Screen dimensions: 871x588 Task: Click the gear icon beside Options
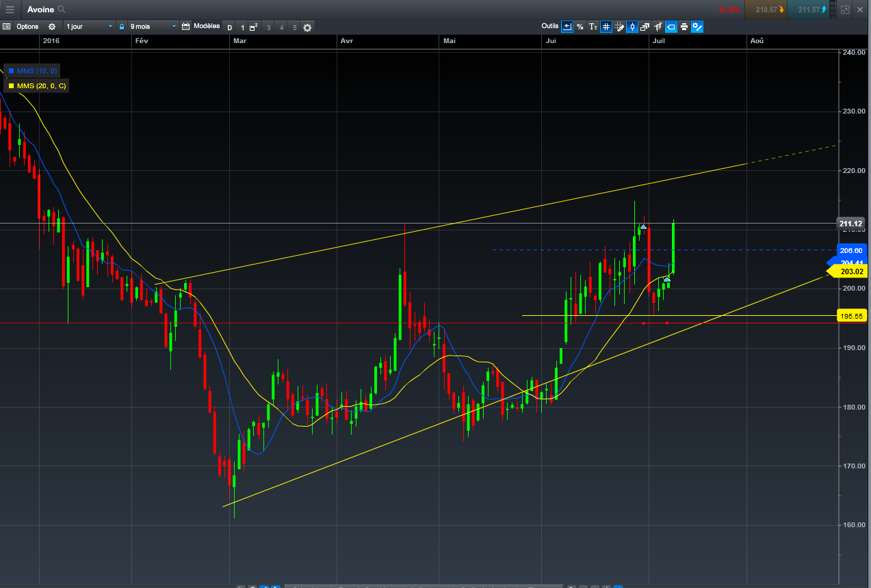pyautogui.click(x=52, y=27)
